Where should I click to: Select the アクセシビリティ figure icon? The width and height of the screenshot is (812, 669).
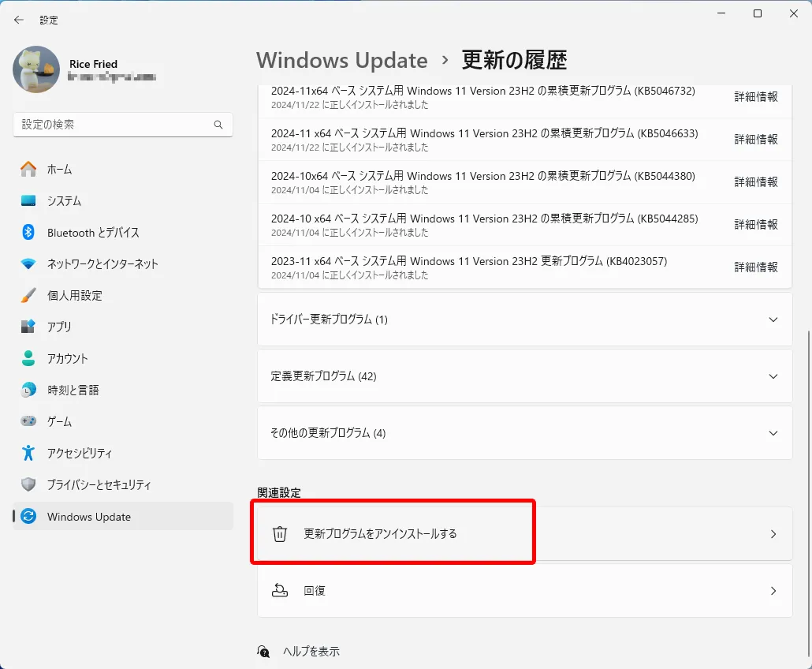(x=28, y=453)
